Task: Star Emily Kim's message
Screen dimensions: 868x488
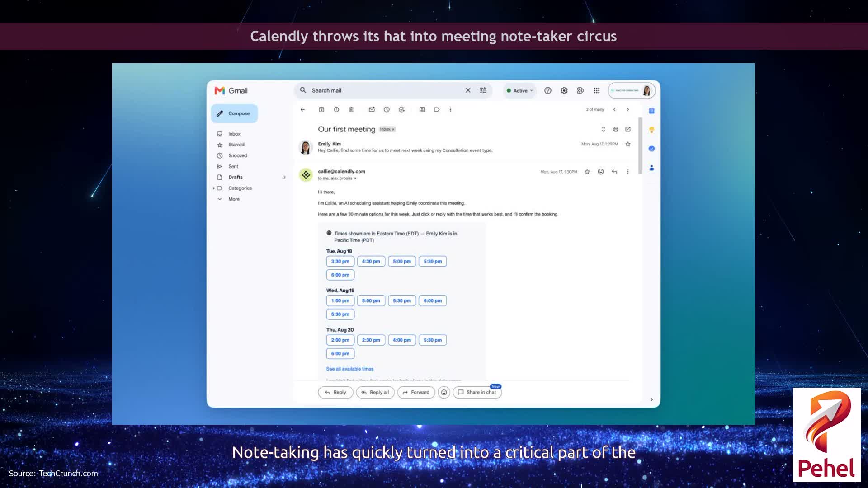Action: pos(628,144)
